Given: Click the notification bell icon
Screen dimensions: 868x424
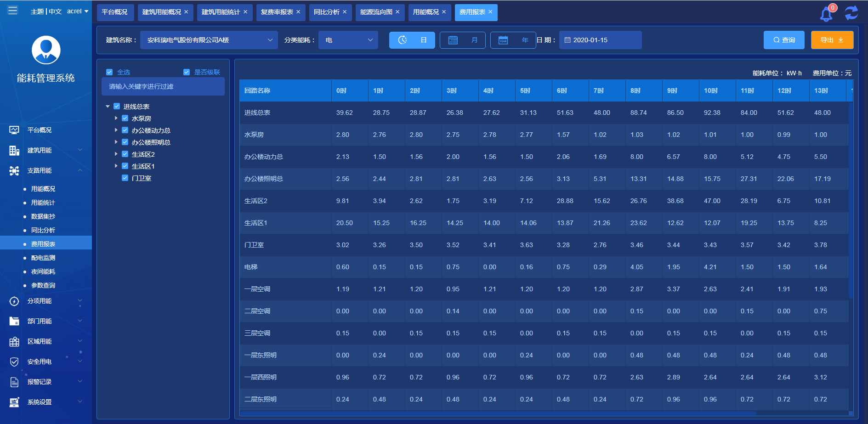Looking at the screenshot, I should click(x=826, y=14).
